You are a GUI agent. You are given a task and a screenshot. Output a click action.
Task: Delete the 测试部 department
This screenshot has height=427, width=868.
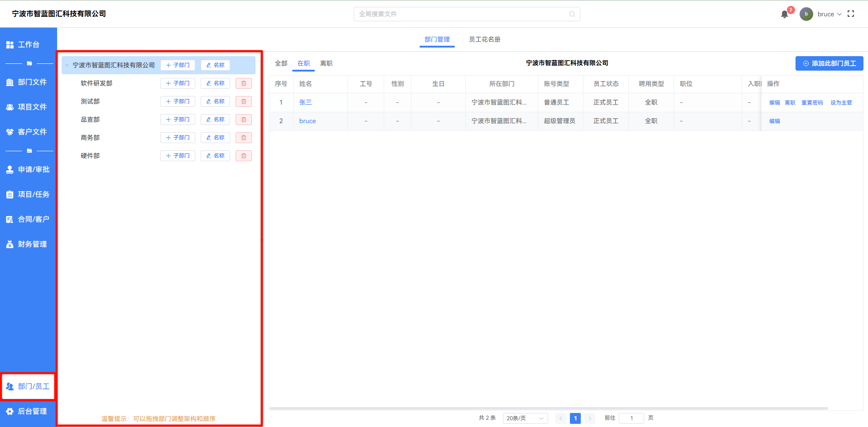(x=244, y=101)
